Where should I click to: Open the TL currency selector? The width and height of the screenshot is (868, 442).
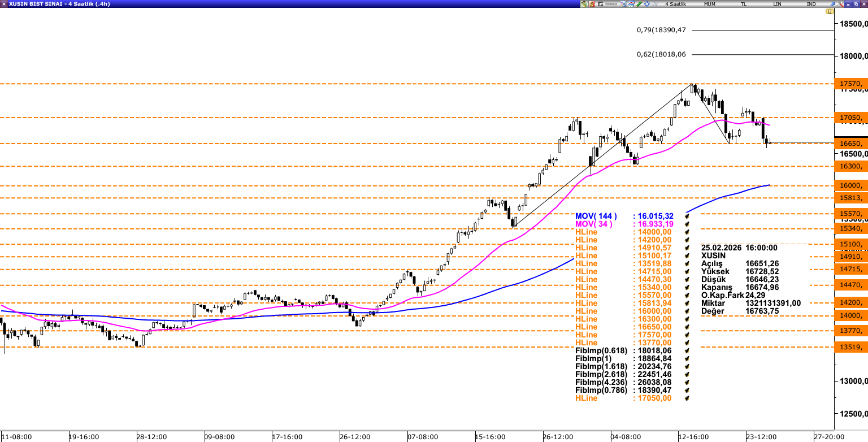coord(744,4)
